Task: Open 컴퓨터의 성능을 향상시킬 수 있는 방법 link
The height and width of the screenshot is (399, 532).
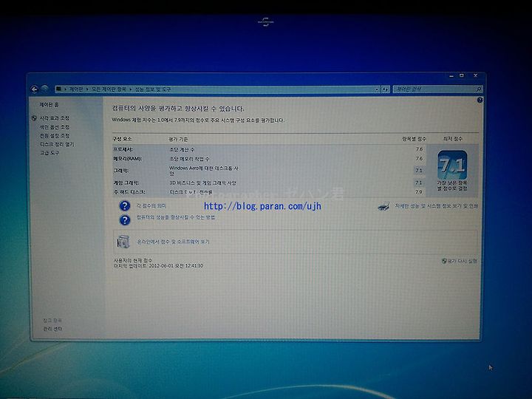Action: pos(176,217)
